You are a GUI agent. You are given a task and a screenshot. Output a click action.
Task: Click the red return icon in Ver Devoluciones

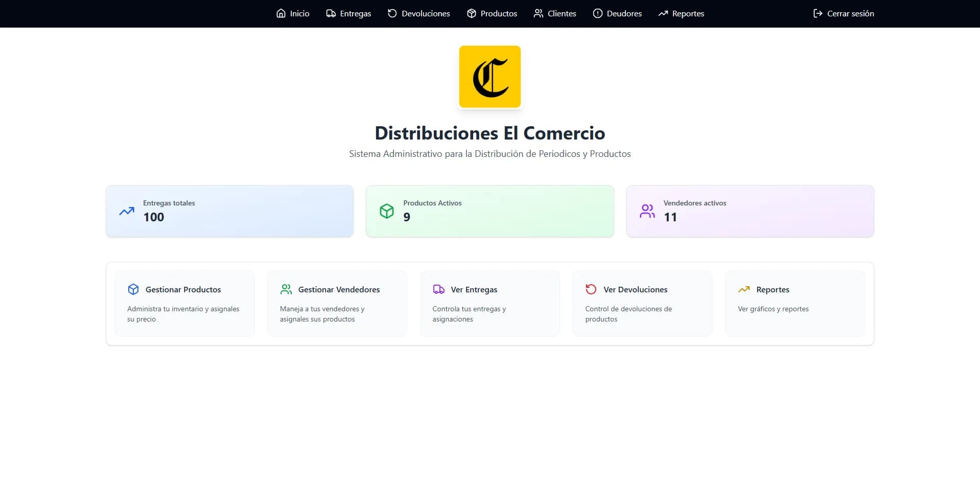tap(591, 289)
